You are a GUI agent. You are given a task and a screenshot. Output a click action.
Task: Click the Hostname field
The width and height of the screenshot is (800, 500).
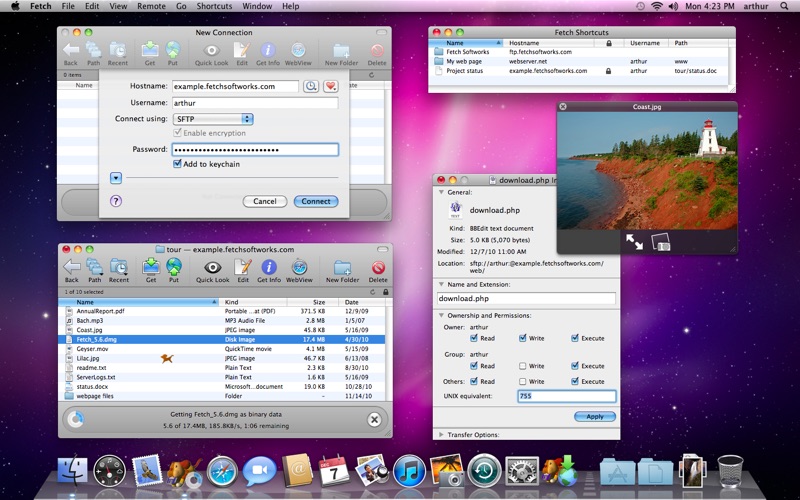(x=235, y=86)
